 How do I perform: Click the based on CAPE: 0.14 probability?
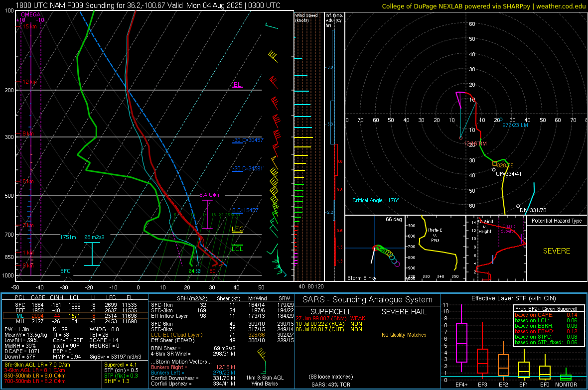click(x=546, y=315)
